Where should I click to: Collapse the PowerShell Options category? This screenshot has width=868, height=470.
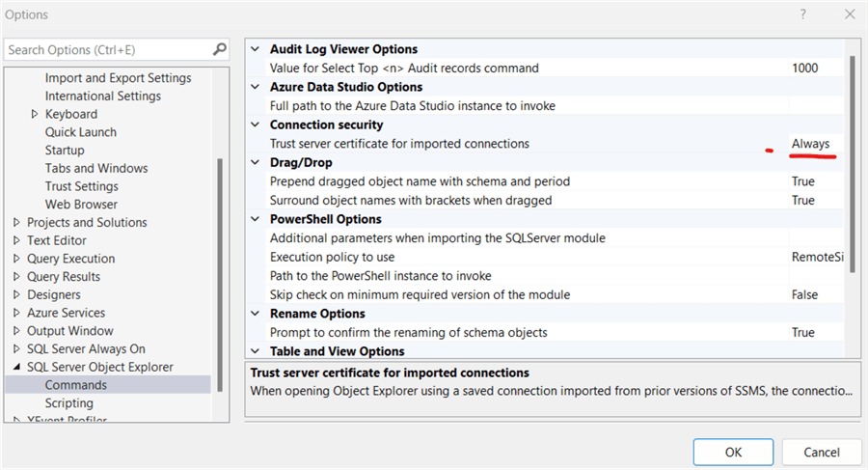[x=256, y=219]
